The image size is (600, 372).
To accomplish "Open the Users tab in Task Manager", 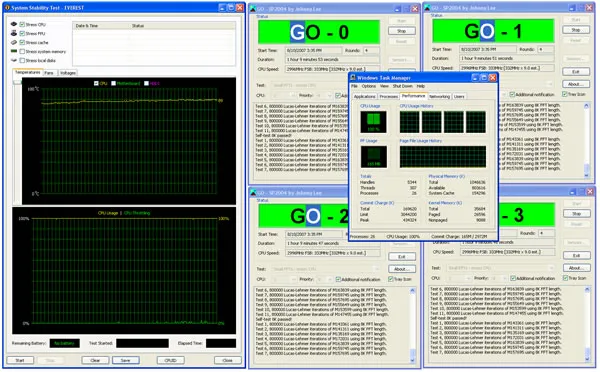I will coord(459,96).
